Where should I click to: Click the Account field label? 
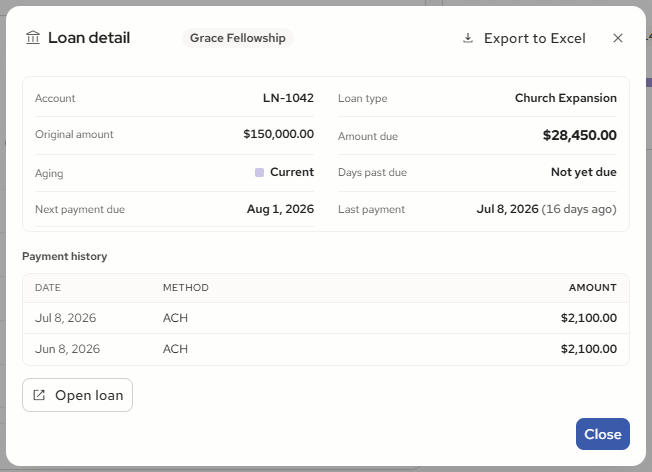55,98
